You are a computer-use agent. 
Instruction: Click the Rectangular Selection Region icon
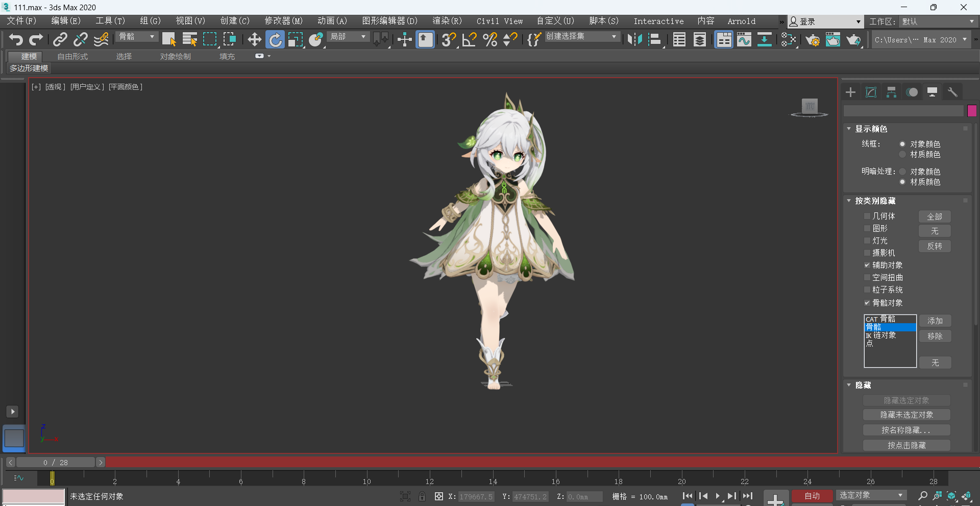(x=210, y=39)
